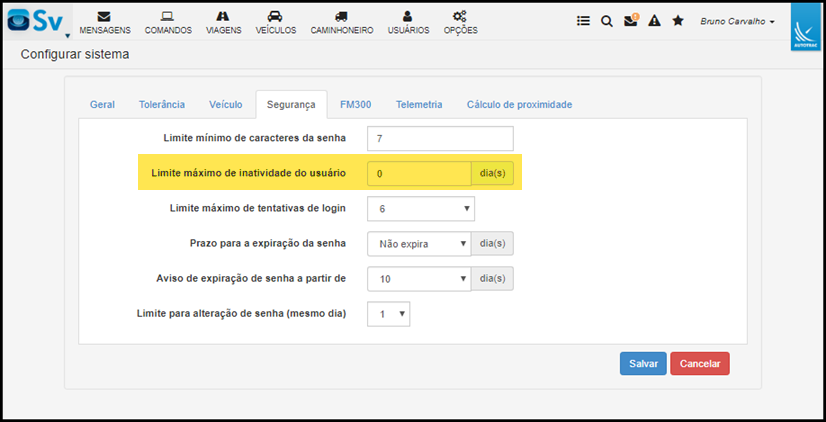The width and height of the screenshot is (826, 422).
Task: Click the list view icon in header
Action: point(583,21)
